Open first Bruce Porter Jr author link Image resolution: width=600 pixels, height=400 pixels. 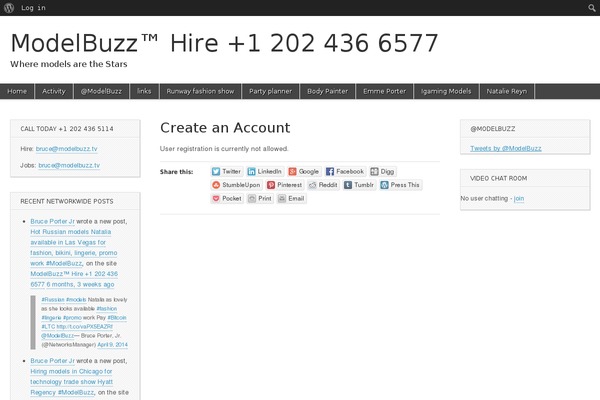[x=52, y=221]
